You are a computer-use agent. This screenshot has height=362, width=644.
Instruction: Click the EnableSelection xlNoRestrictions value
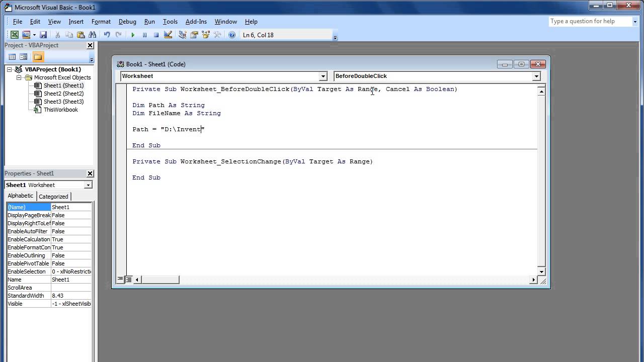click(x=71, y=271)
